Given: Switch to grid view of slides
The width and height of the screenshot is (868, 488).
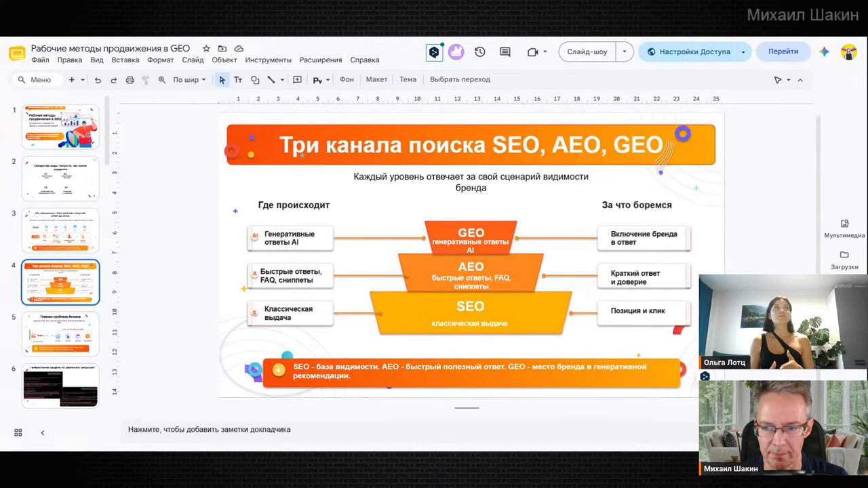Looking at the screenshot, I should click(x=18, y=432).
